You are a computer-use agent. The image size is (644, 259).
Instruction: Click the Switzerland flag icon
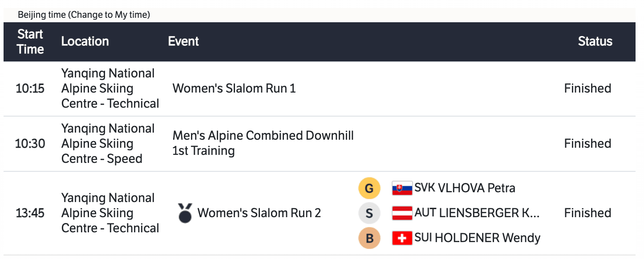pyautogui.click(x=402, y=238)
